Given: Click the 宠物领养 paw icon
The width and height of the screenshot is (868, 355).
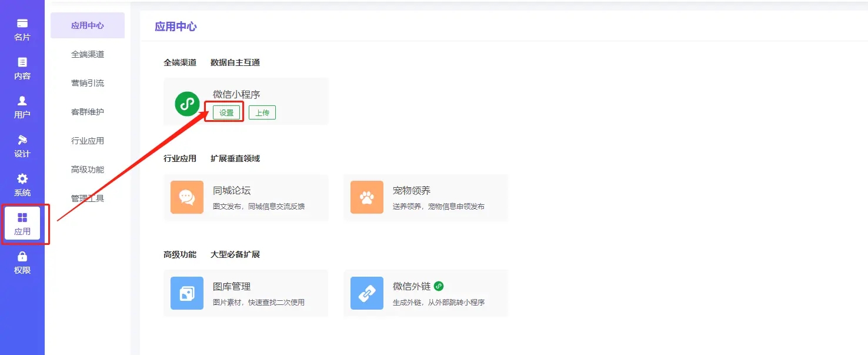Looking at the screenshot, I should (367, 197).
